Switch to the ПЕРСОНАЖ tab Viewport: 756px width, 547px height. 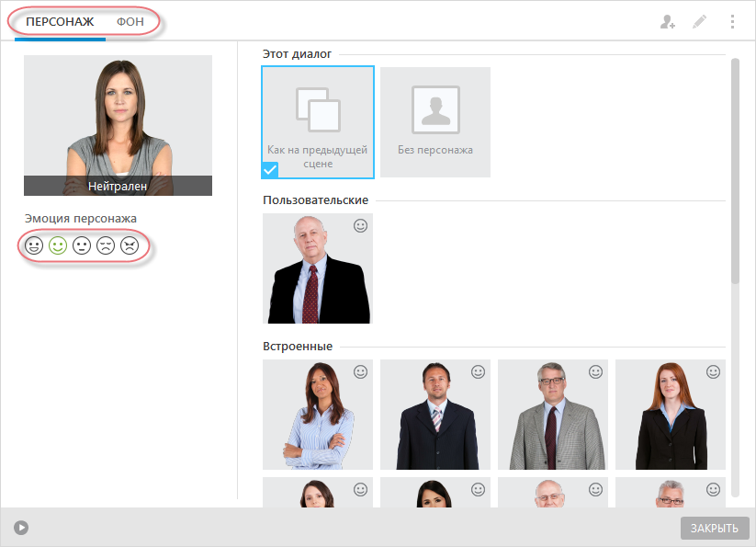click(x=60, y=22)
